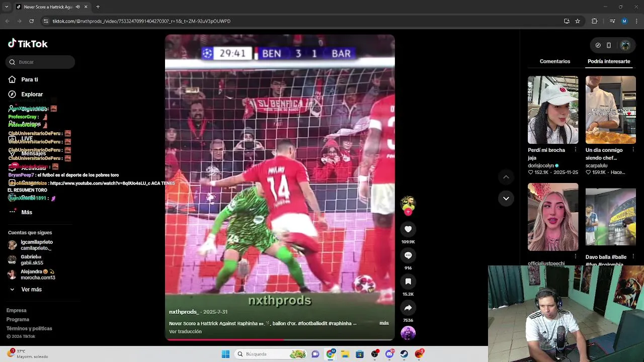
Task: Click the Programa footer link
Action: coord(18,320)
